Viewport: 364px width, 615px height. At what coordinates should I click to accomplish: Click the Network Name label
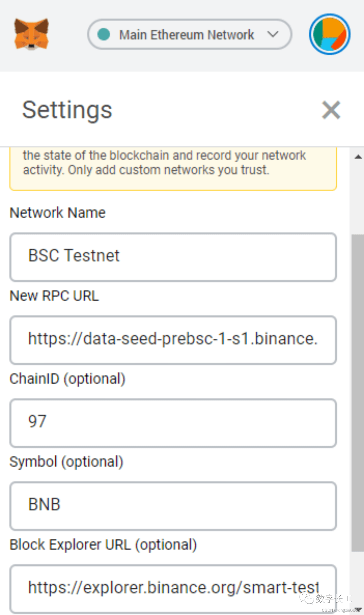point(58,213)
